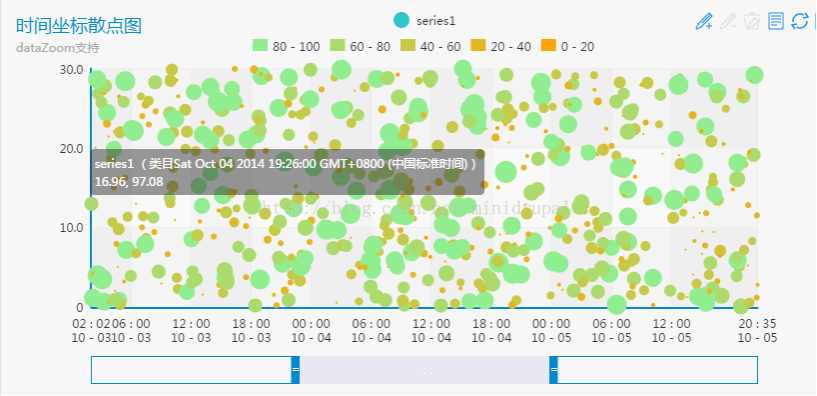Click the shaded dataZoom selected range

pyautogui.click(x=425, y=370)
